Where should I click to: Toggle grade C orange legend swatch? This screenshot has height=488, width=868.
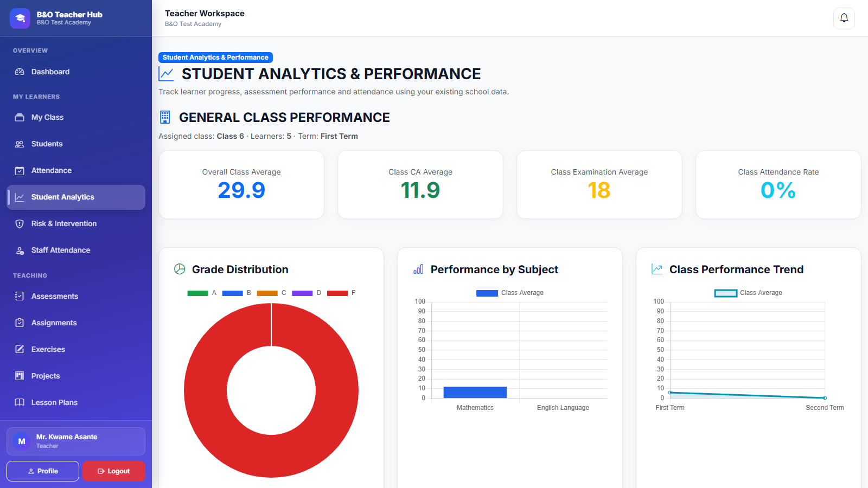[x=267, y=293]
